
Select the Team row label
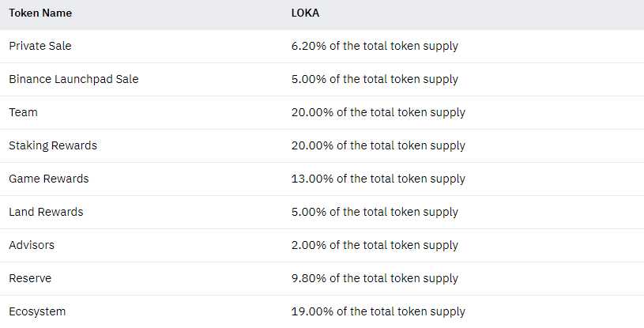click(23, 112)
